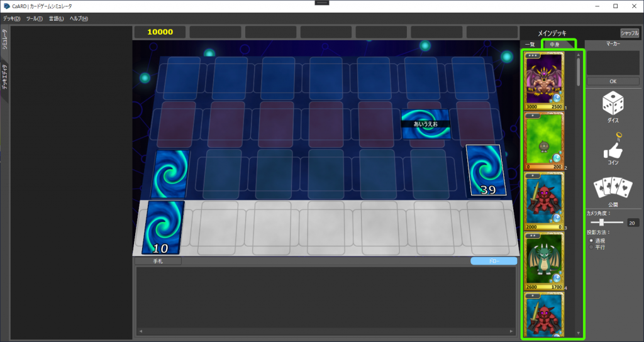Screen dimensions: 644x342
Task: Select the red knight card numbered 3
Action: (544, 201)
